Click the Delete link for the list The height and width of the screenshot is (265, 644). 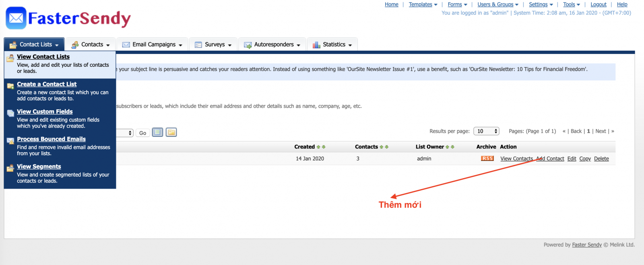click(x=601, y=159)
